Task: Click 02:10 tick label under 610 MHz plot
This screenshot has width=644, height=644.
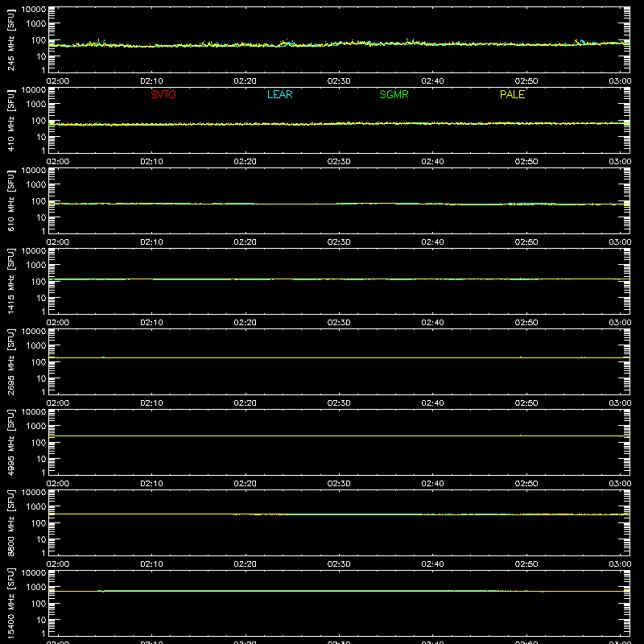Action: pos(151,242)
